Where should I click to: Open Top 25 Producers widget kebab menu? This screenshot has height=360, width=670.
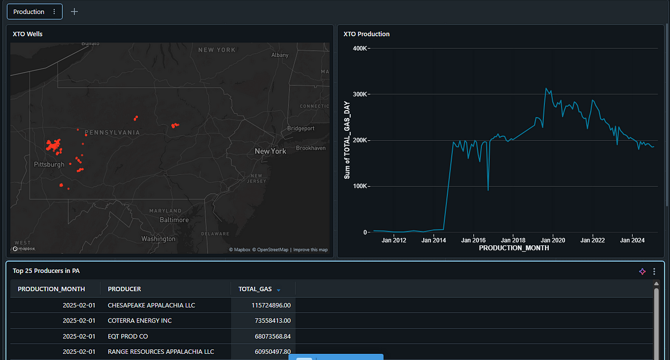click(x=654, y=272)
